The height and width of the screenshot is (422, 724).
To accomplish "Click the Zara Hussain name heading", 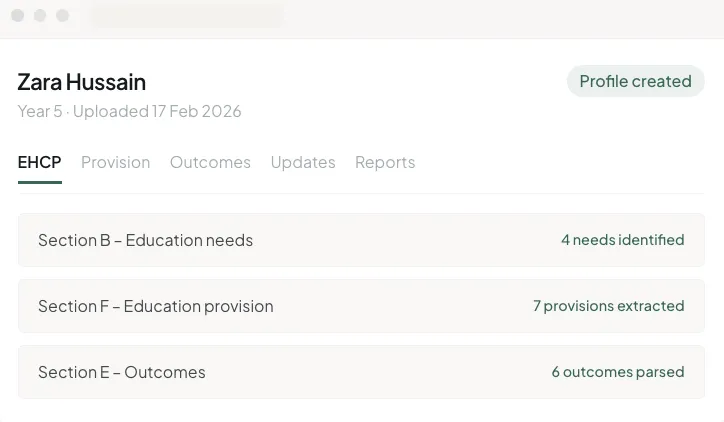I will pos(82,82).
